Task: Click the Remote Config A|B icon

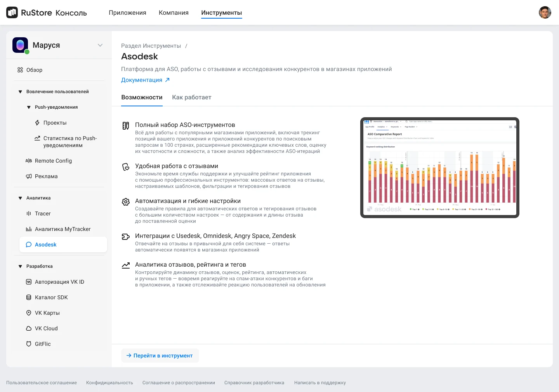Action: pos(29,161)
